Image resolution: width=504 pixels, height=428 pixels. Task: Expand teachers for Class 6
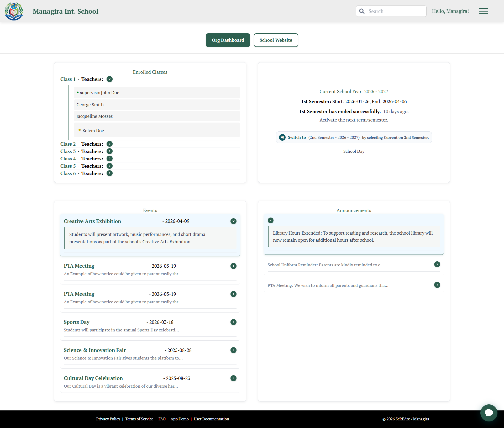109,173
